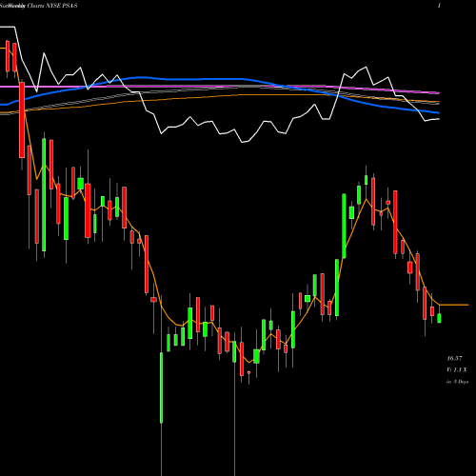Click the 'V: 1.1 X' volume label

click(457, 370)
